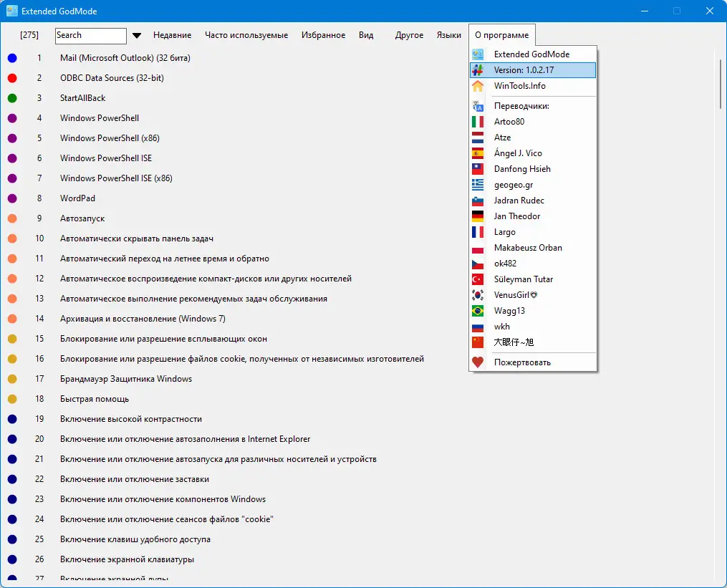Select translator Süleyman Tutar entry
The height and width of the screenshot is (588, 727).
(533, 279)
